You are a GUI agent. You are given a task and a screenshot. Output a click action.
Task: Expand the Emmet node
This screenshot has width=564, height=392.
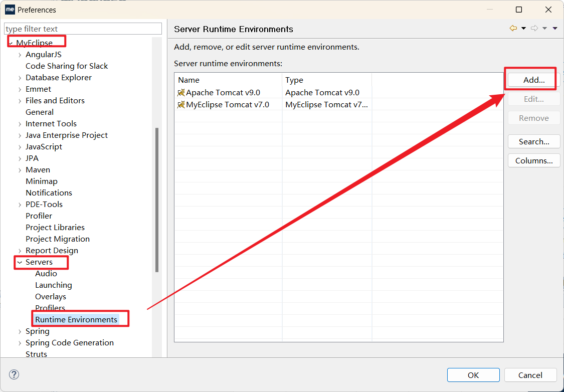coord(20,89)
